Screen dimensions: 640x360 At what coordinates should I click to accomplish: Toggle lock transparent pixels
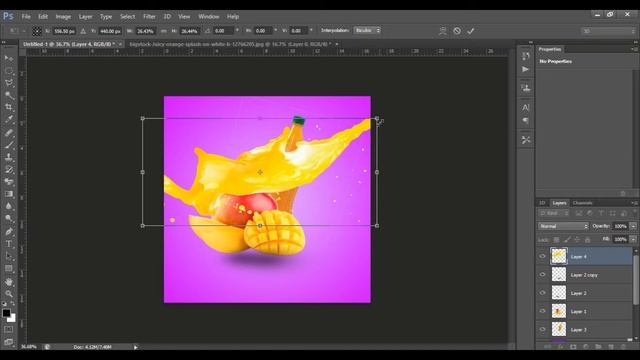[556, 240]
